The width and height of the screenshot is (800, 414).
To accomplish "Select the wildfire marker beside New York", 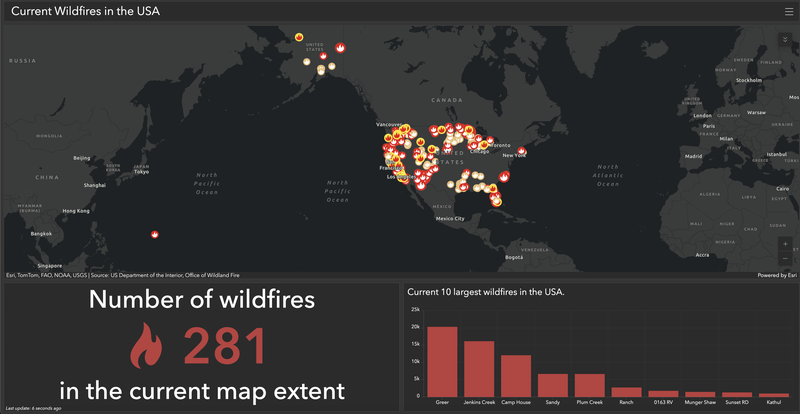I will pyautogui.click(x=521, y=151).
